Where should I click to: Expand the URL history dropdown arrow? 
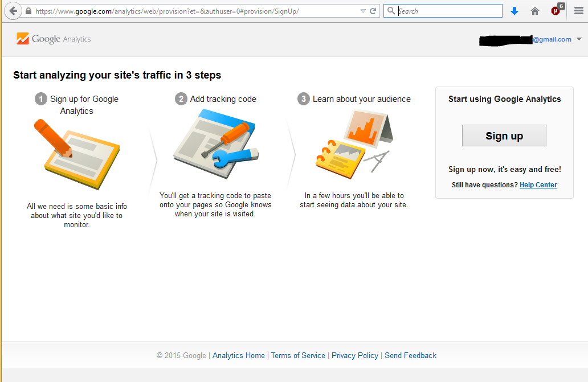click(x=364, y=11)
